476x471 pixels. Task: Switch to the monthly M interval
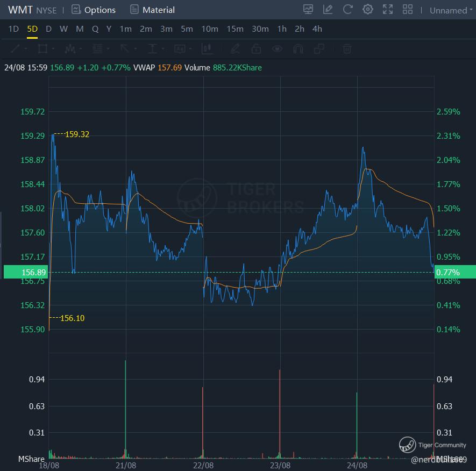(x=80, y=29)
